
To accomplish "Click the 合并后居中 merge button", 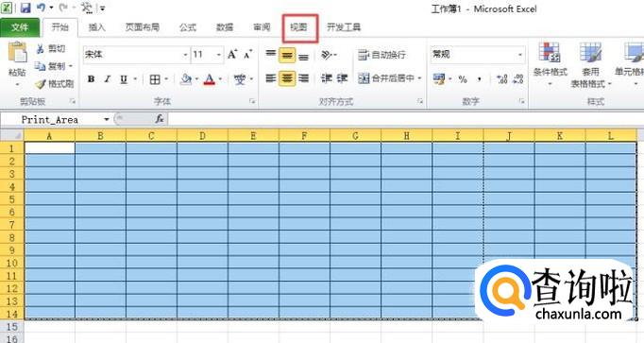I will (x=389, y=78).
